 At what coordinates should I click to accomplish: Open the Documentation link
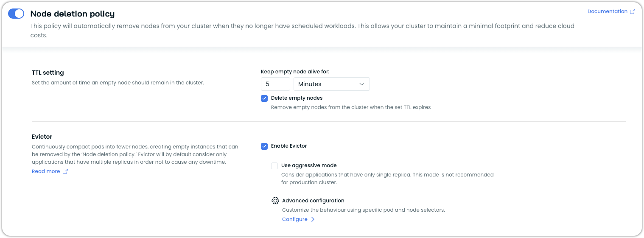607,11
